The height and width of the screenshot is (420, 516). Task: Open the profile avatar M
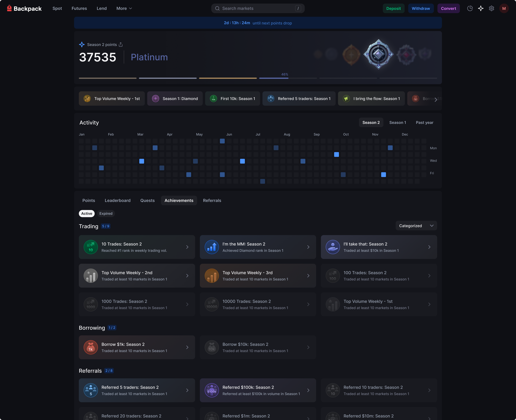point(504,9)
